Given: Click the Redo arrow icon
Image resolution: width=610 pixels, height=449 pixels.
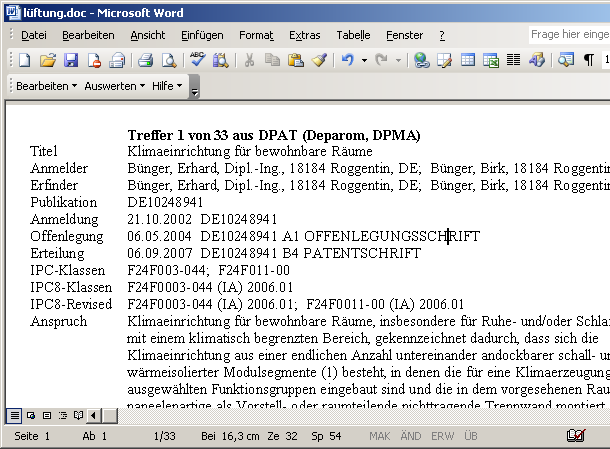Looking at the screenshot, I should [x=381, y=60].
